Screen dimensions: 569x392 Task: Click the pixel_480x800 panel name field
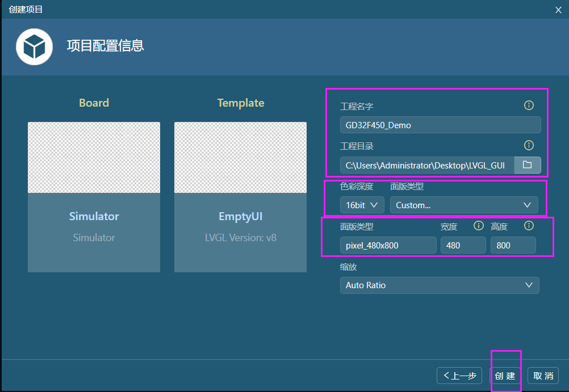click(388, 245)
